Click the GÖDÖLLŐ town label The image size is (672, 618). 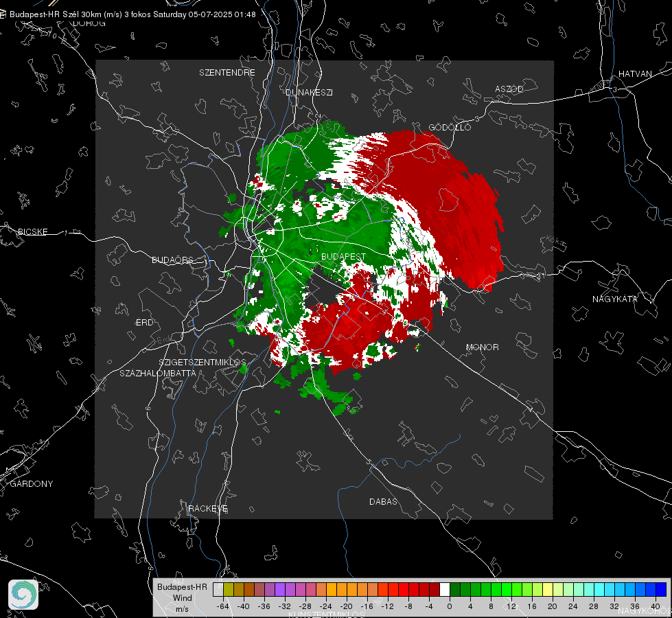pos(450,127)
